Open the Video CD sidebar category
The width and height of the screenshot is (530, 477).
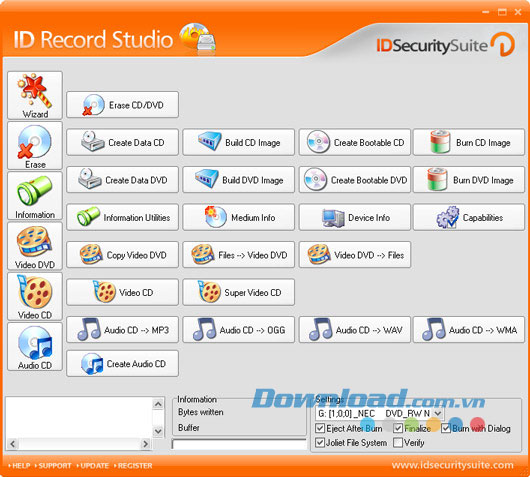coord(35,296)
